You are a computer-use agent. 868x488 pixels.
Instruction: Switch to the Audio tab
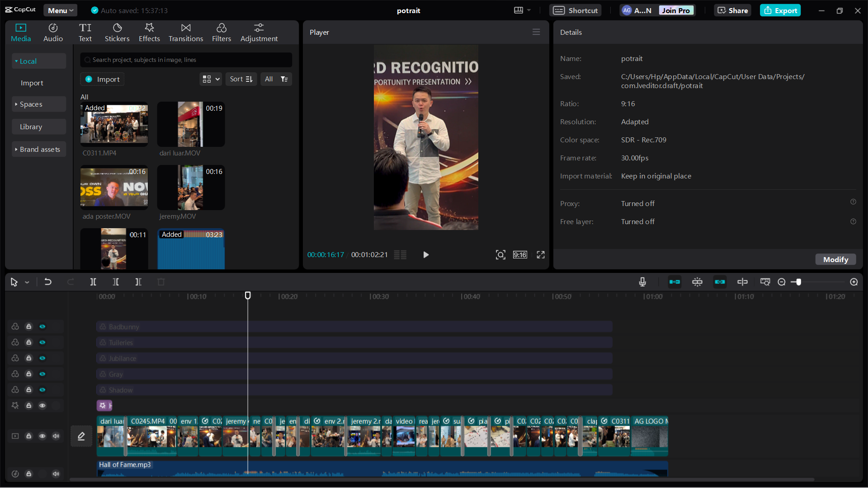point(53,33)
